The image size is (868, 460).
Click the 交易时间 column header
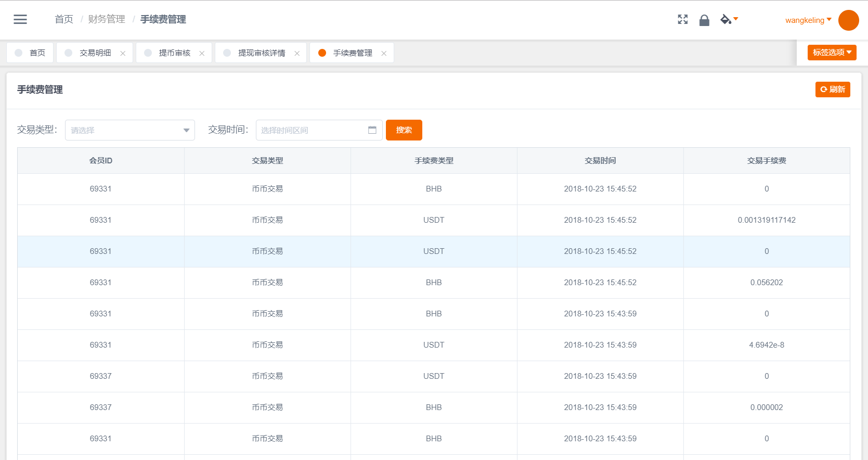[x=600, y=161]
